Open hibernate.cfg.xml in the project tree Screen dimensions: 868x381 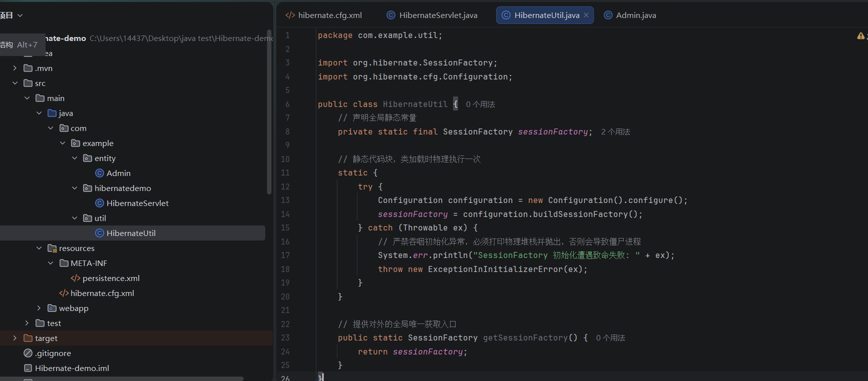click(102, 293)
